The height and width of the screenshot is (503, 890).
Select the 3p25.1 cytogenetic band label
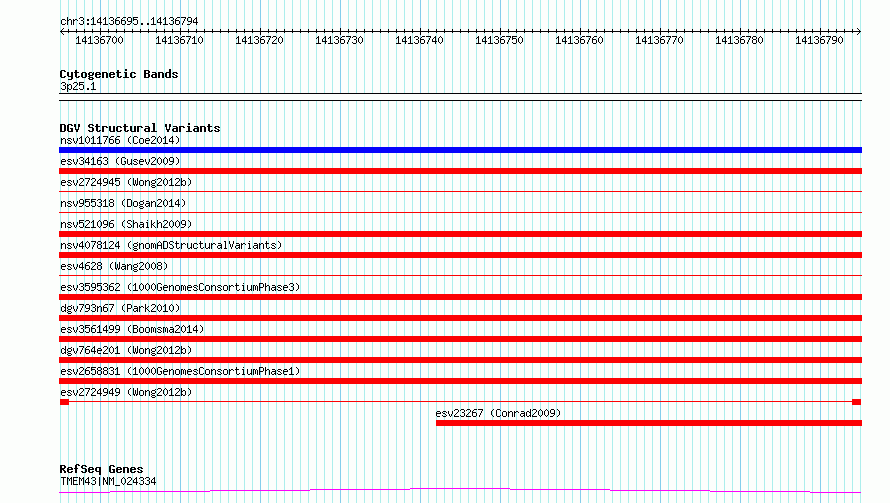tap(78, 86)
